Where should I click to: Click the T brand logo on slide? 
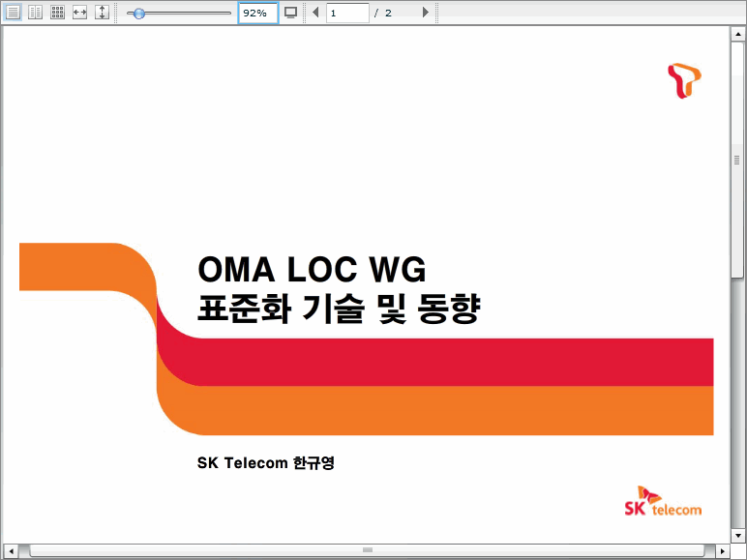click(684, 80)
